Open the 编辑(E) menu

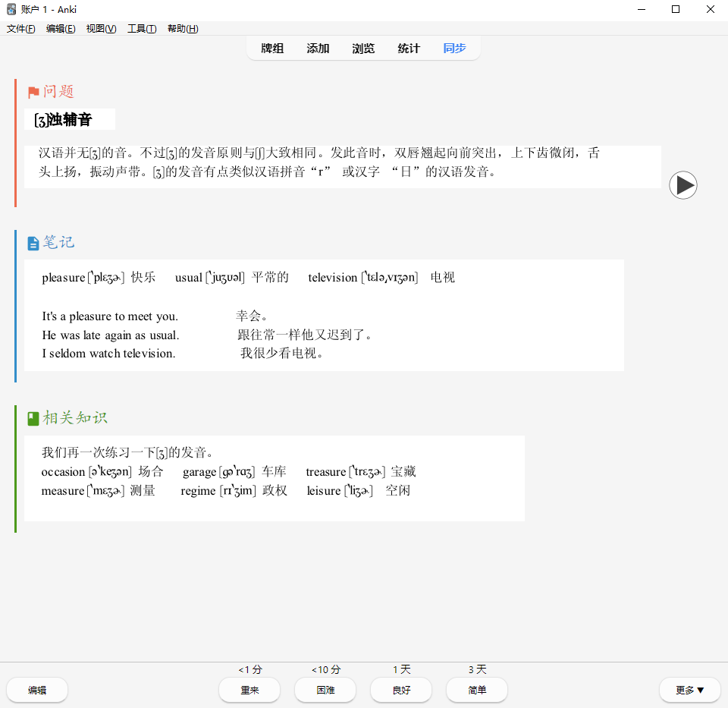point(61,29)
